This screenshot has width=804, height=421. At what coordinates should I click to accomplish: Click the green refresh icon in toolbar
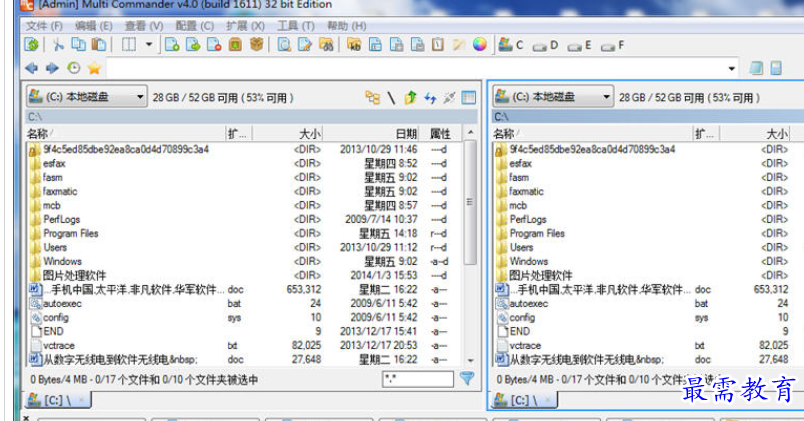31,45
